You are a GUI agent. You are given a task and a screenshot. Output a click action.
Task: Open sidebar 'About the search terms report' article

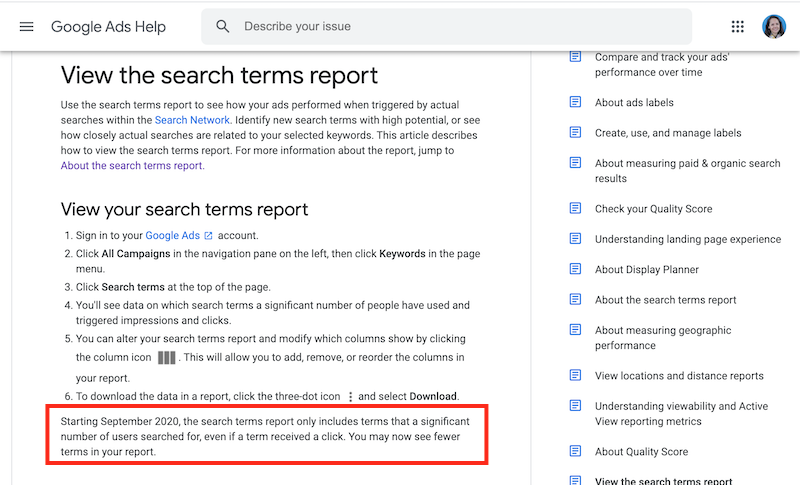(x=665, y=300)
